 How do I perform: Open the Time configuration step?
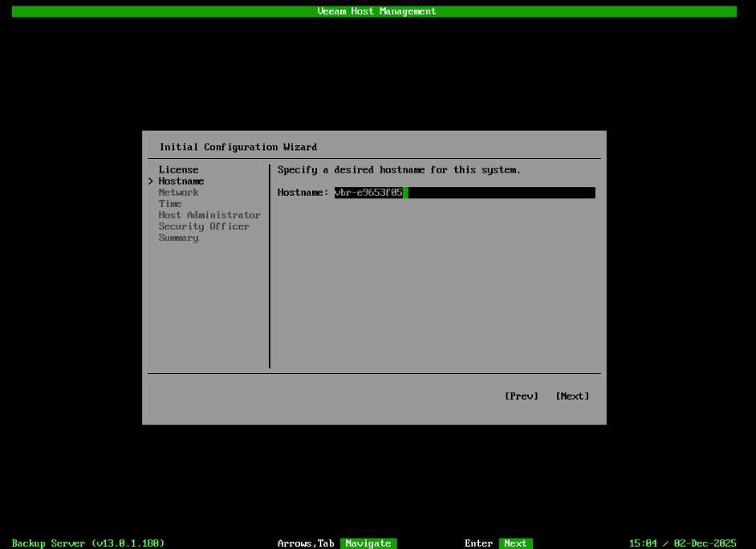[x=170, y=203]
